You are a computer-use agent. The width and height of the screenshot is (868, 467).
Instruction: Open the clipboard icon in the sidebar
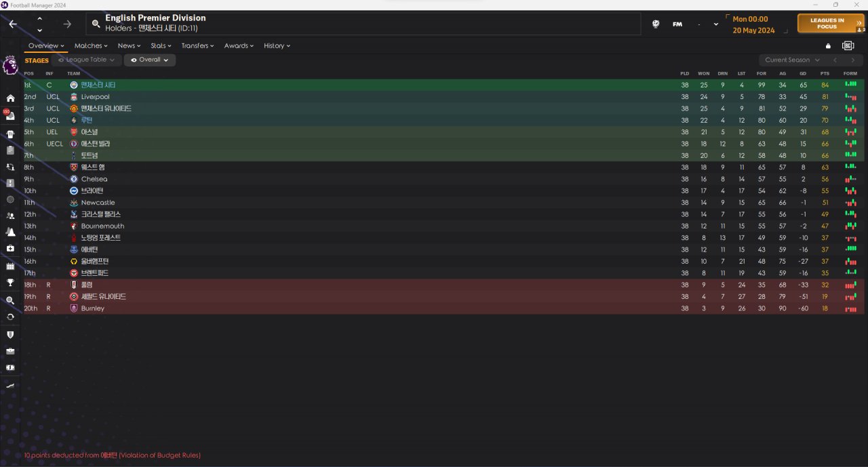(10, 150)
